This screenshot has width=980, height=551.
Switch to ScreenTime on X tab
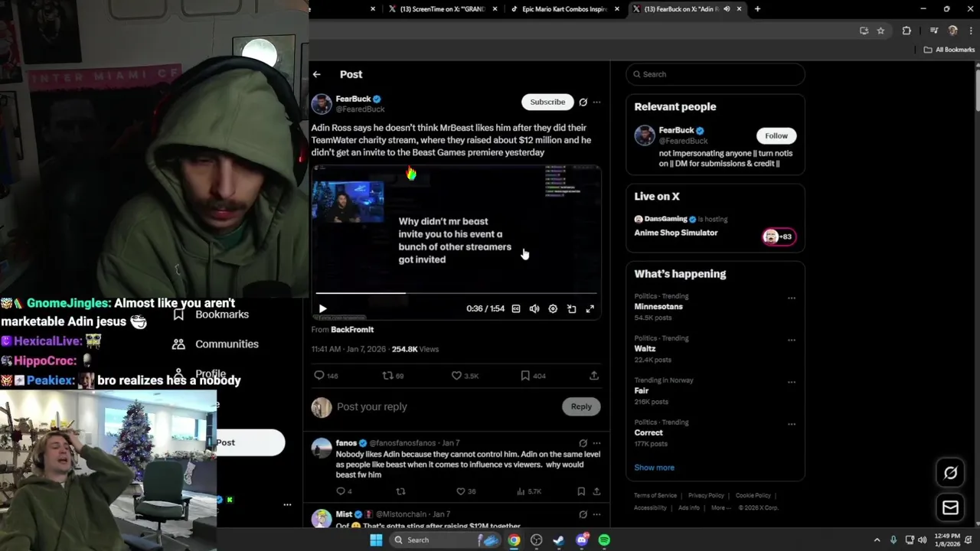click(442, 9)
